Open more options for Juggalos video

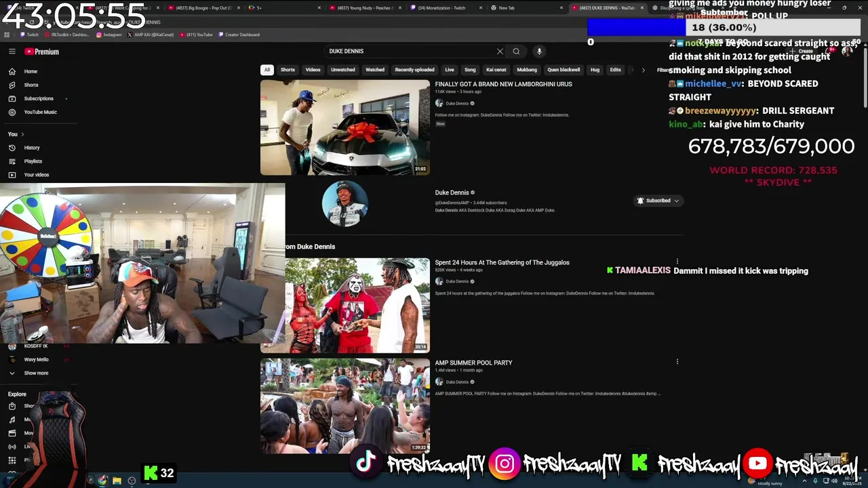pyautogui.click(x=677, y=262)
